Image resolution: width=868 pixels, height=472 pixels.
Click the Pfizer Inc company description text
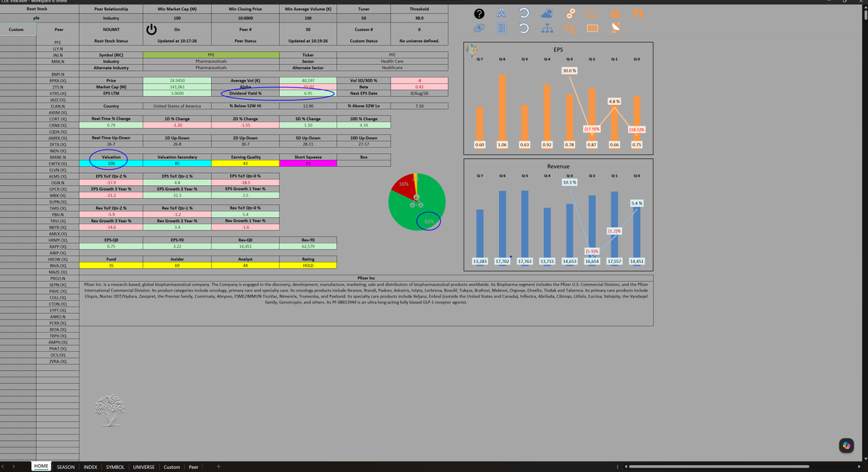[x=366, y=293]
